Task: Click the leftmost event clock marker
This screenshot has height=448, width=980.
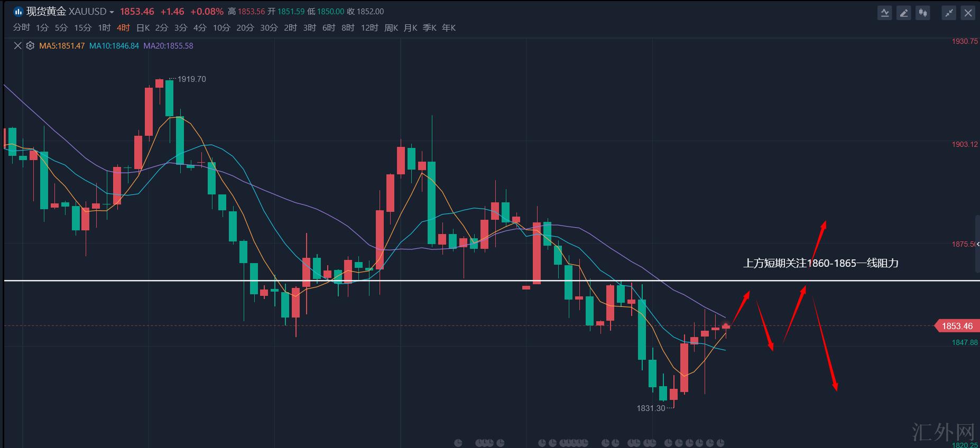Action: pos(458,443)
